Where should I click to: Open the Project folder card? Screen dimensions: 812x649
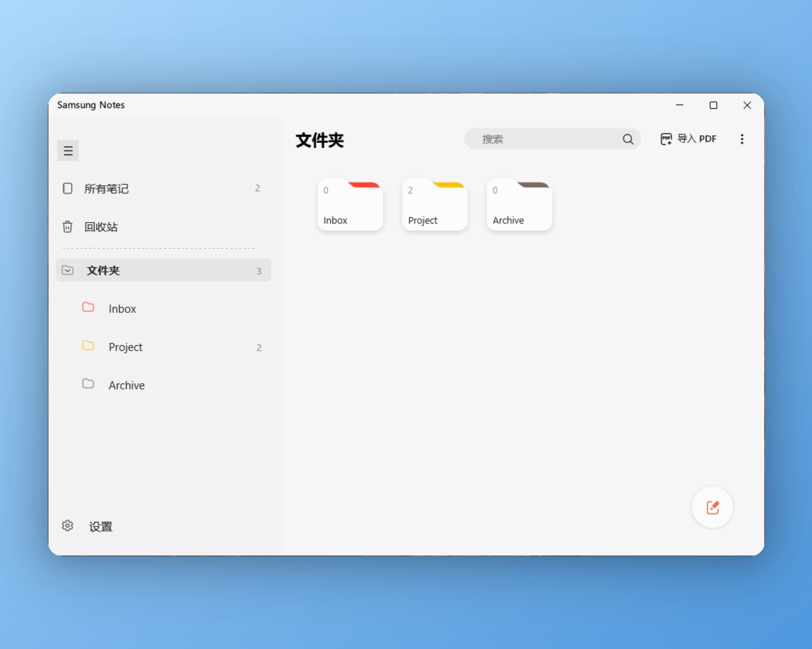pyautogui.click(x=434, y=205)
